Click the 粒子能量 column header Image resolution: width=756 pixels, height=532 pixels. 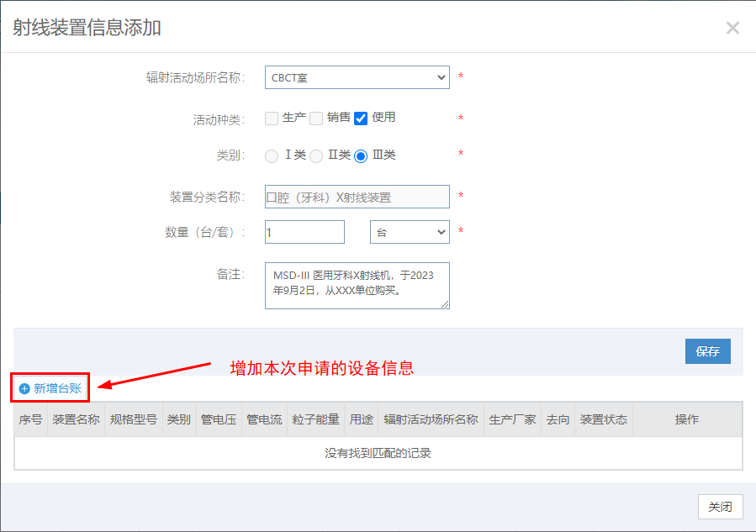pyautogui.click(x=316, y=419)
